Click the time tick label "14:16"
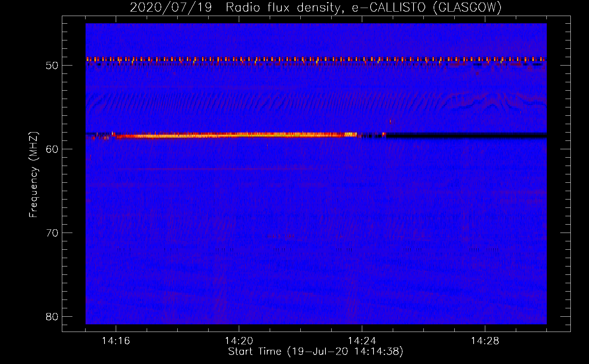Screen dimensions: 589x364 [x=116, y=341]
